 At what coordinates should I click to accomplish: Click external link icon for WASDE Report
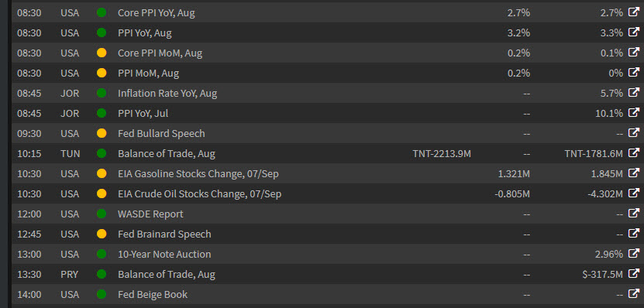633,214
